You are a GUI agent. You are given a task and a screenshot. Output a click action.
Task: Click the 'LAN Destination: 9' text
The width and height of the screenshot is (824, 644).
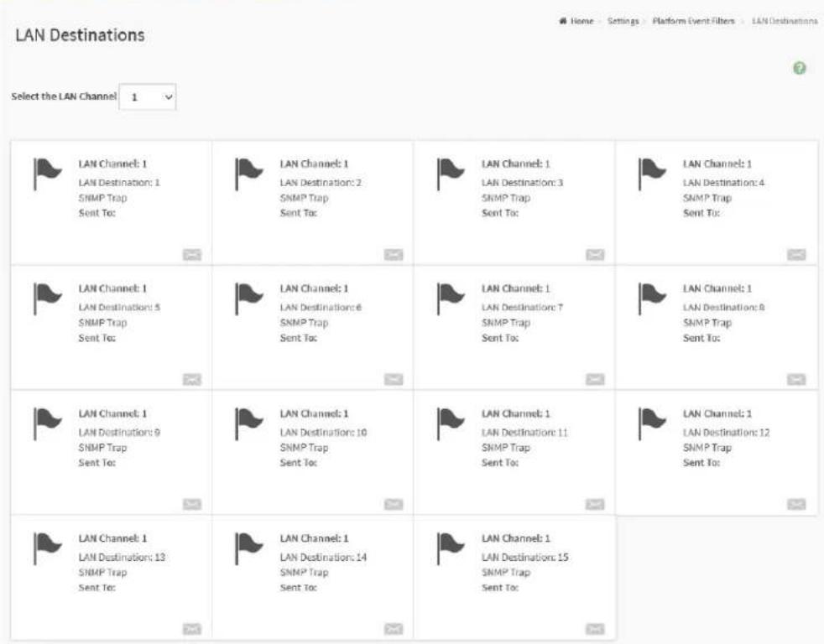pyautogui.click(x=119, y=433)
